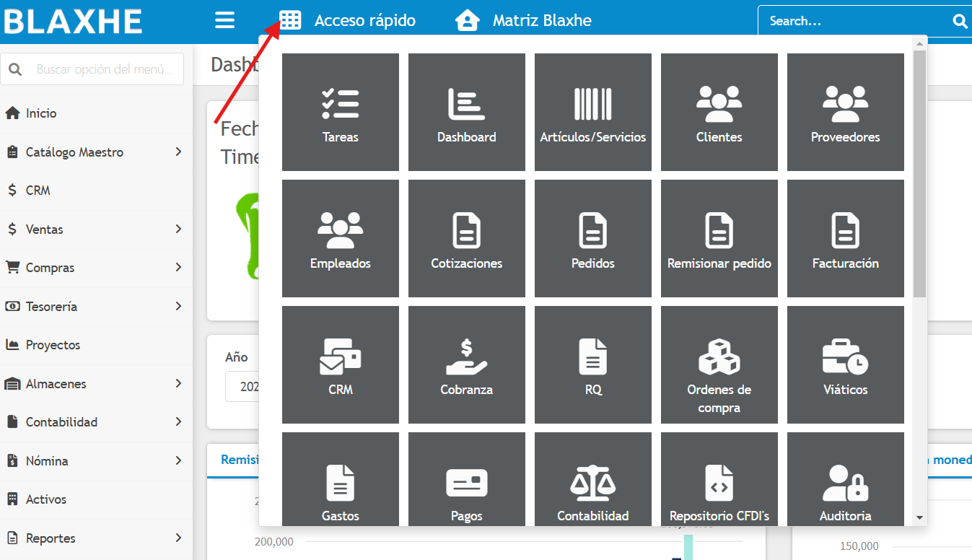Click the BLAXHE logo
The height and width of the screenshot is (560, 972).
click(x=73, y=21)
